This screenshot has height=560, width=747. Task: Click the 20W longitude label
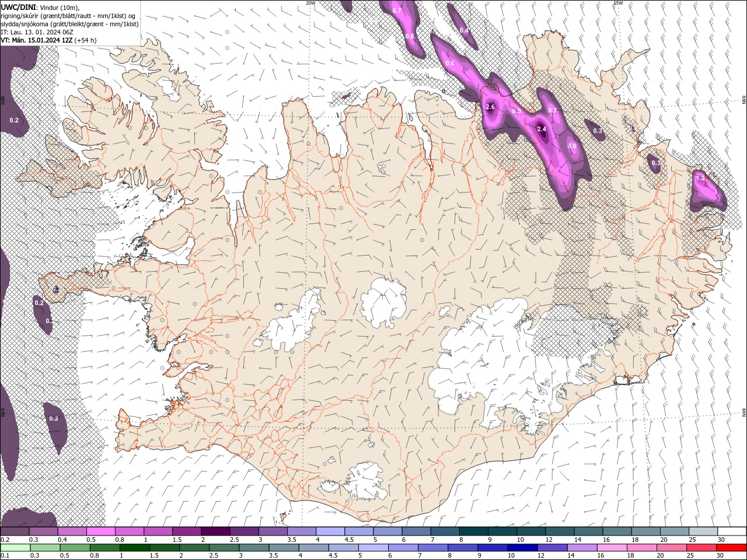coord(310,3)
